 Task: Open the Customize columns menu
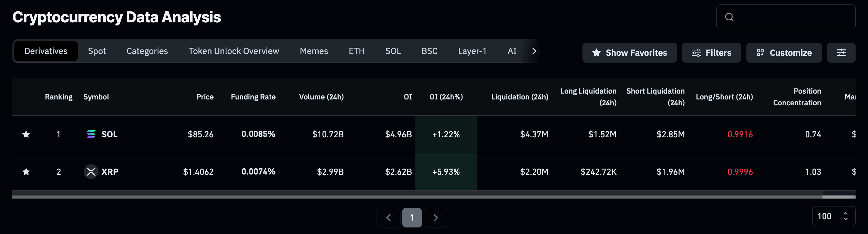pyautogui.click(x=784, y=53)
